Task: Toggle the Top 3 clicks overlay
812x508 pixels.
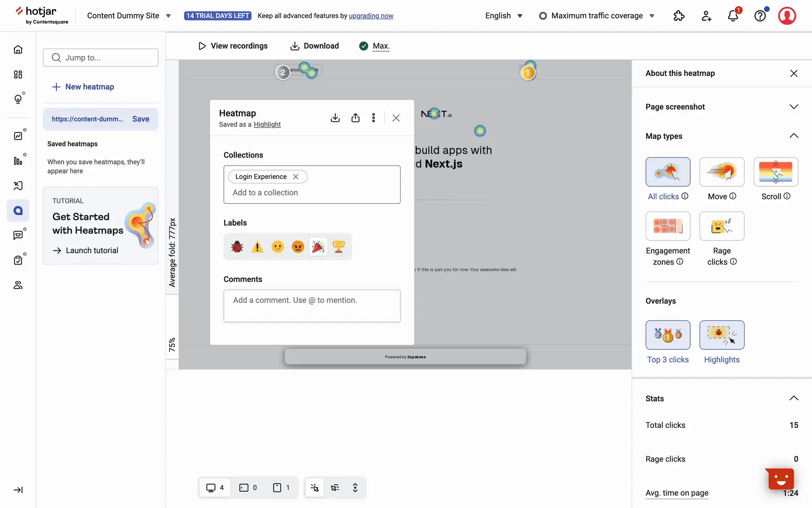Action: [668, 335]
